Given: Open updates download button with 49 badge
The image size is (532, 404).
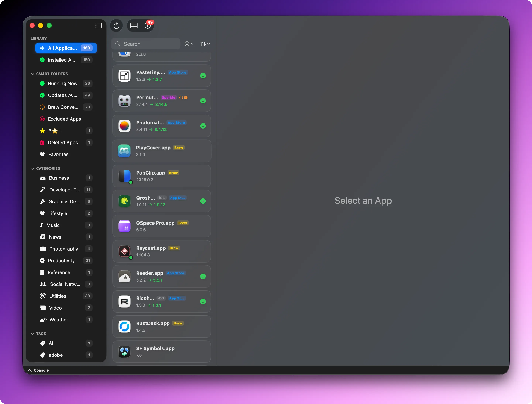Looking at the screenshot, I should coord(148,25).
